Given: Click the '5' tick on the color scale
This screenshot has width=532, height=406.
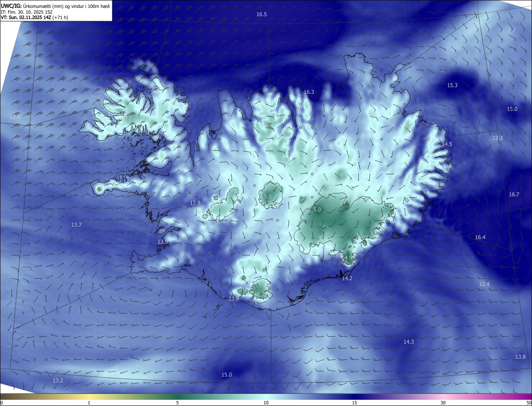Looking at the screenshot, I should click(x=177, y=403).
